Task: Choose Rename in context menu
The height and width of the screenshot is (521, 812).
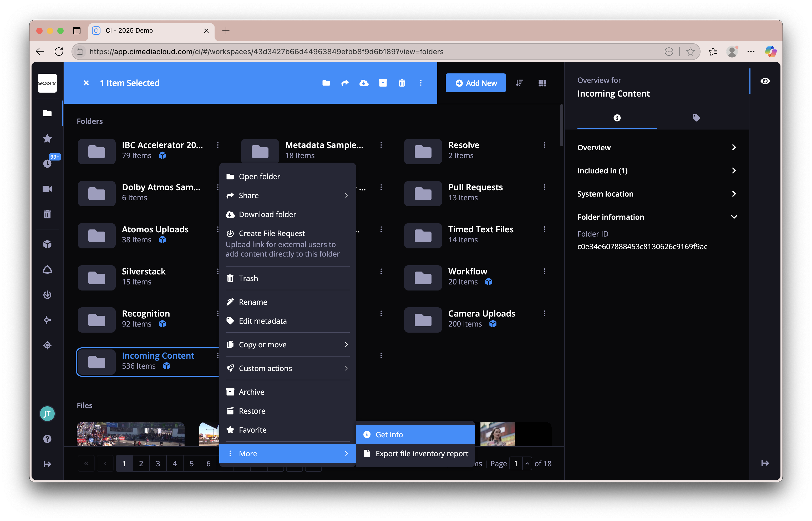Action: [287, 302]
